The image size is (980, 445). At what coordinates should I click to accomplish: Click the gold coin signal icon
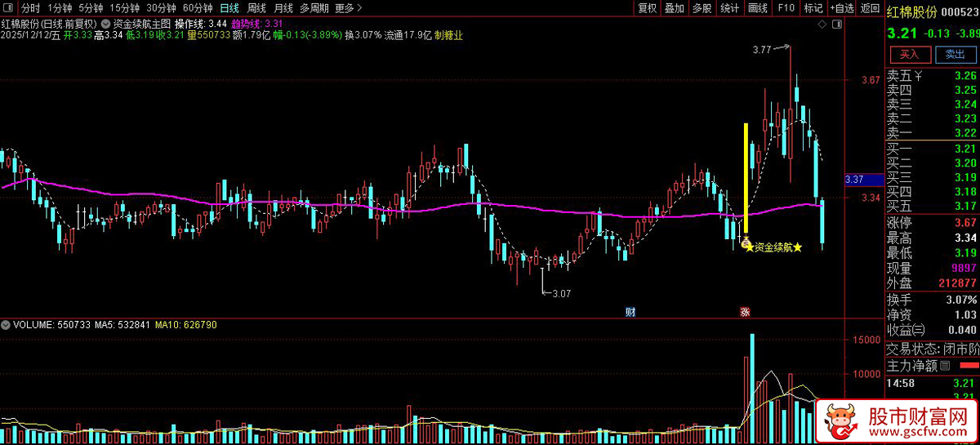coord(746,243)
